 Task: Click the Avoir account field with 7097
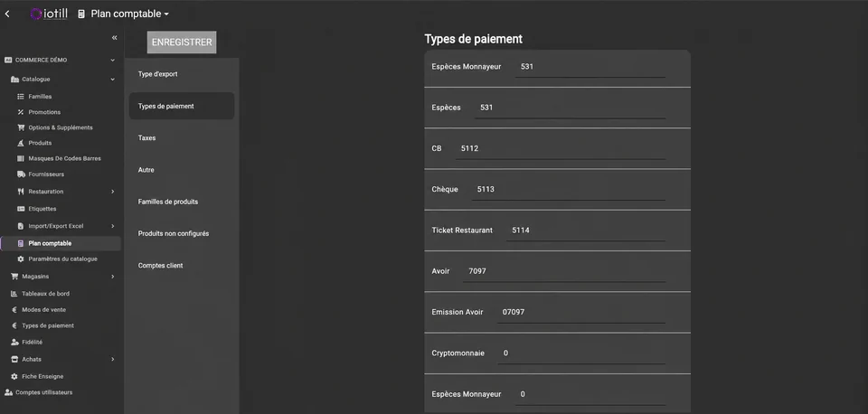[x=564, y=271]
